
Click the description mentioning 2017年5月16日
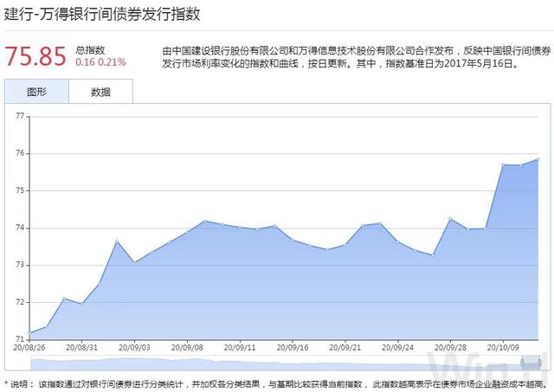(x=357, y=57)
